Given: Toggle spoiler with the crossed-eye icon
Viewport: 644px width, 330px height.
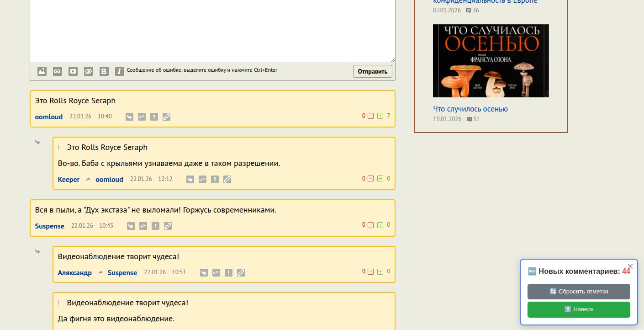Looking at the screenshot, I should 89,71.
